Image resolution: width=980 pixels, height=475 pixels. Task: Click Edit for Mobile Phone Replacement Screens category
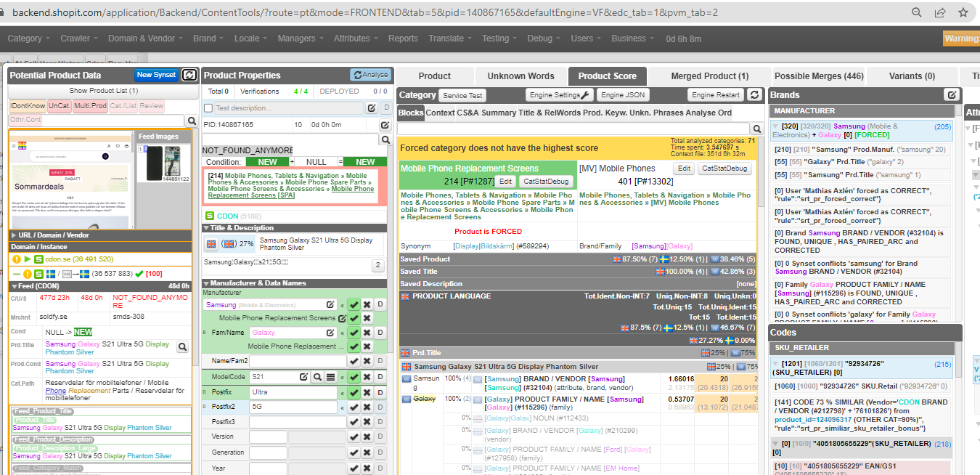click(505, 182)
